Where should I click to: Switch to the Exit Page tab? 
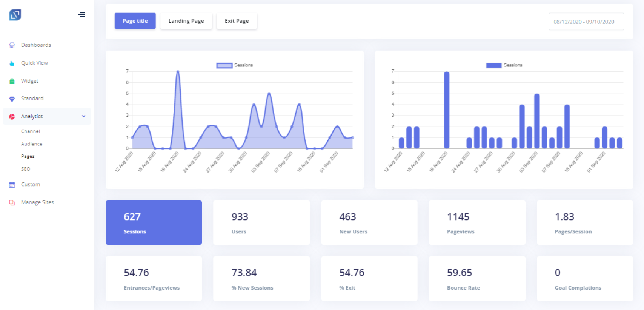click(x=237, y=21)
